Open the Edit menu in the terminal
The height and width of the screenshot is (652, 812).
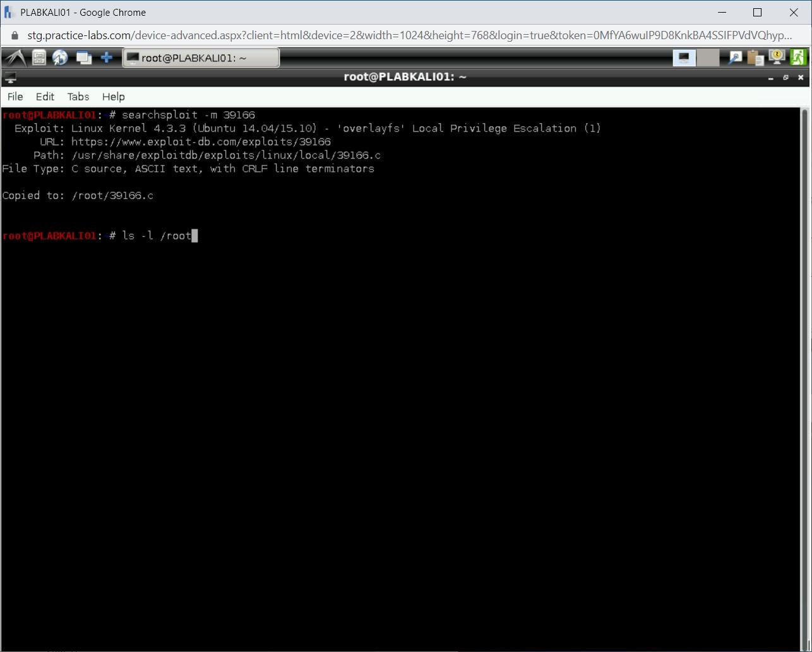pyautogui.click(x=45, y=97)
